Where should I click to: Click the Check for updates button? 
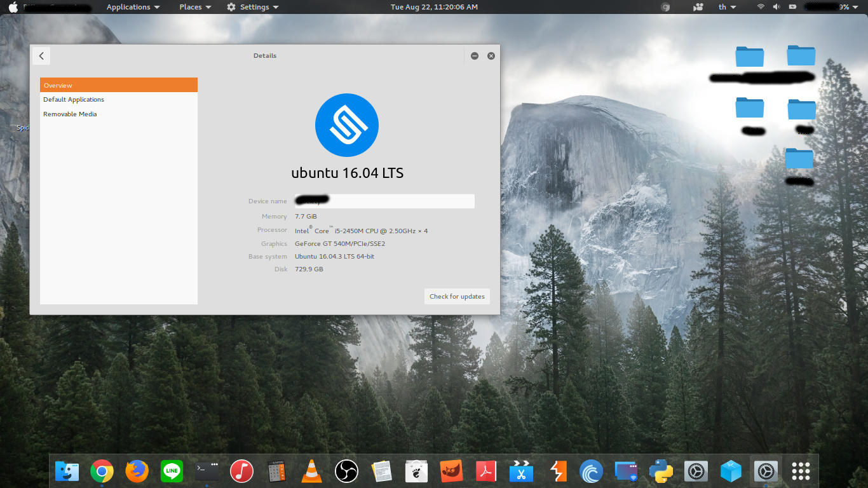click(457, 296)
